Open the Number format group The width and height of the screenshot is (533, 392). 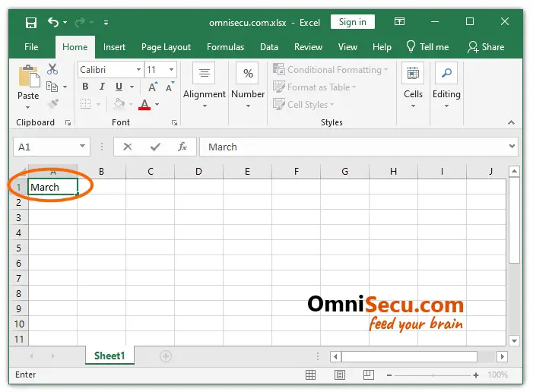coord(248,85)
